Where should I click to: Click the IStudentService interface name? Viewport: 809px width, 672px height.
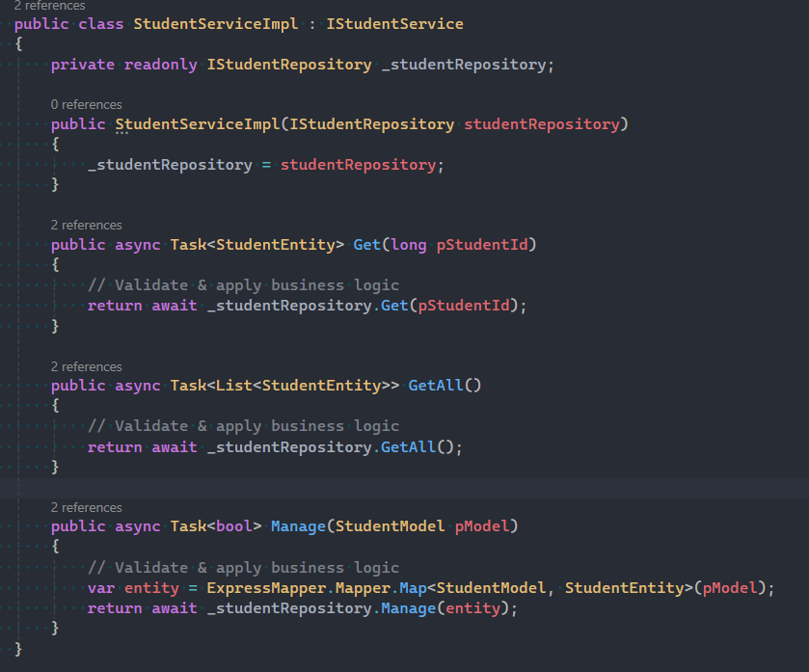pos(394,24)
